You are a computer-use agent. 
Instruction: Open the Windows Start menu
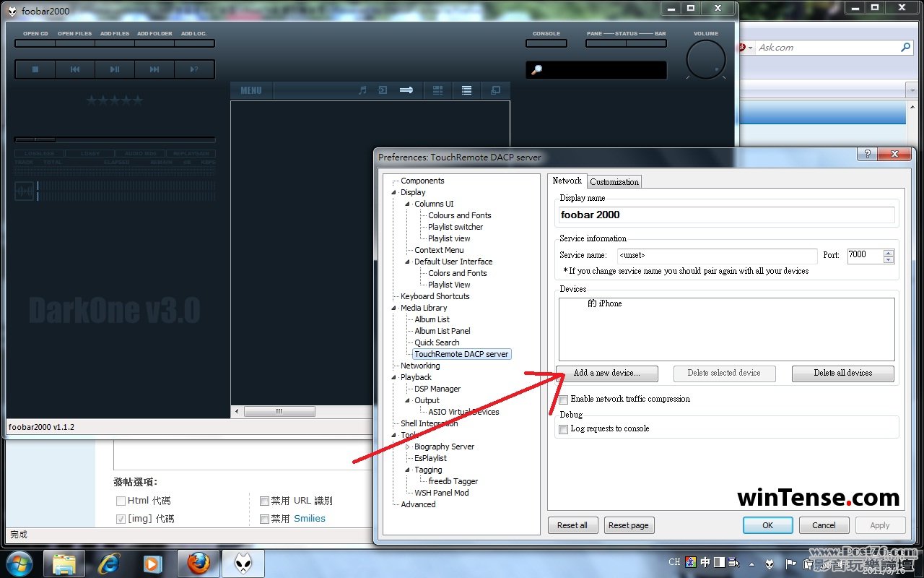19,564
